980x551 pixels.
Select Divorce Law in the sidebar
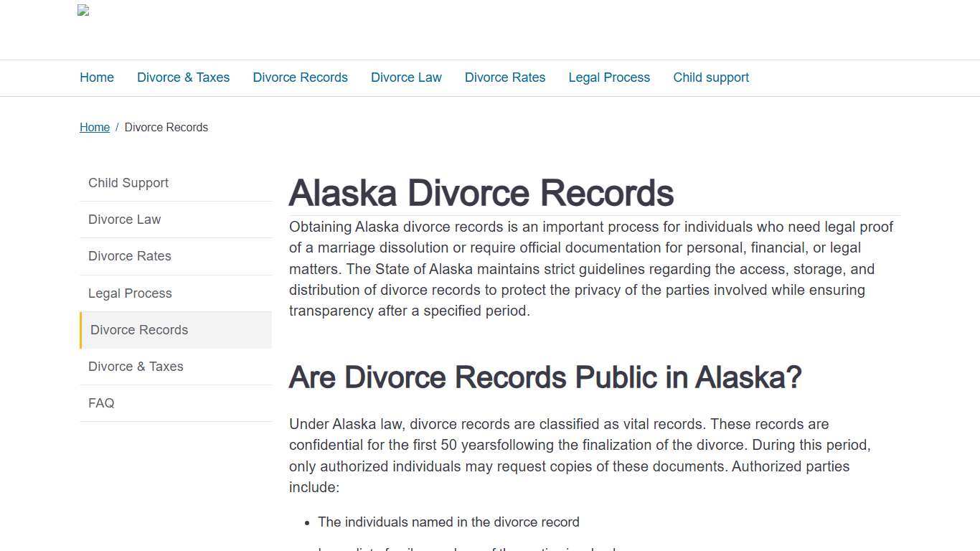[124, 220]
